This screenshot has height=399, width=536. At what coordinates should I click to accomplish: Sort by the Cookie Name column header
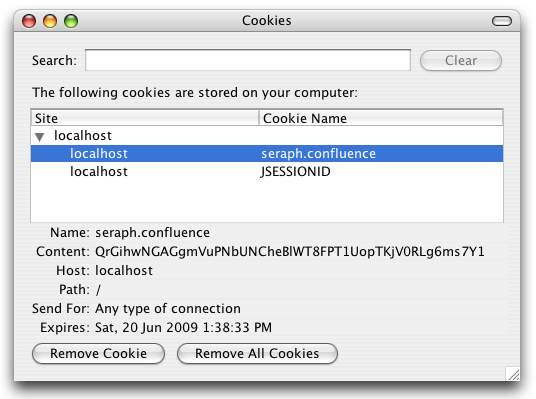tap(381, 118)
